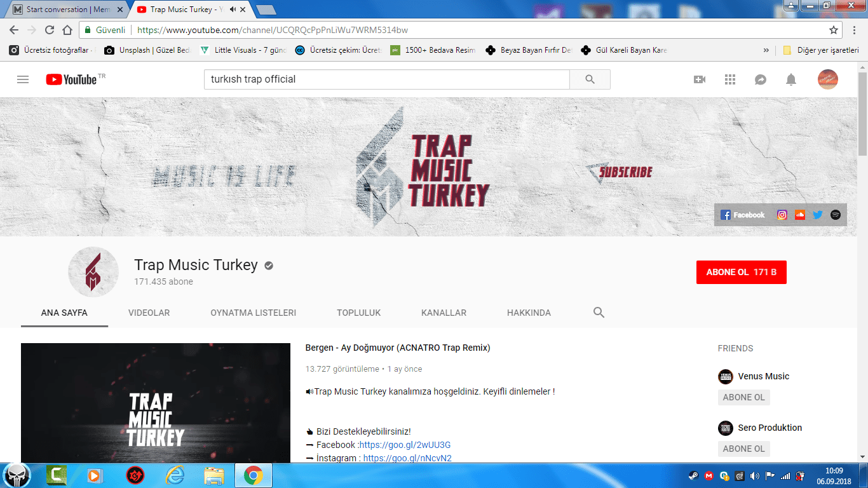Focus the YouTube search field

pyautogui.click(x=386, y=79)
